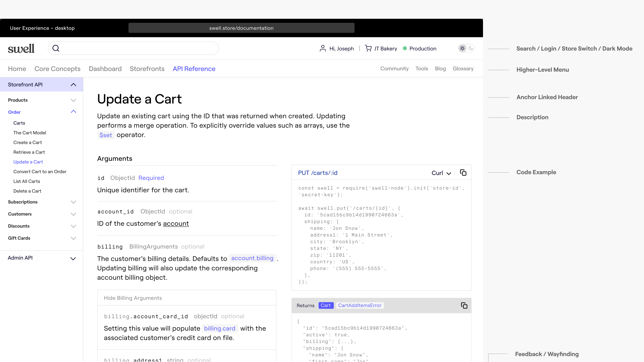Copy the Returns response code

click(464, 306)
